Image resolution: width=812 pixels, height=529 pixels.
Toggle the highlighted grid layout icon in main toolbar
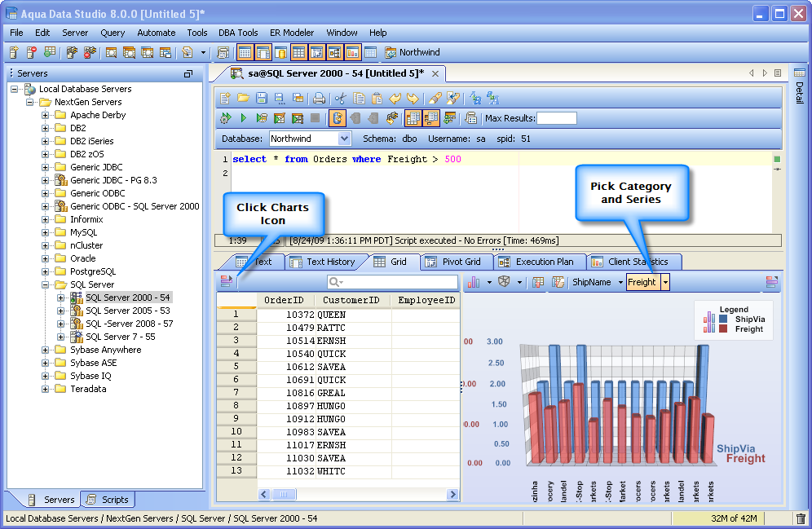(299, 52)
